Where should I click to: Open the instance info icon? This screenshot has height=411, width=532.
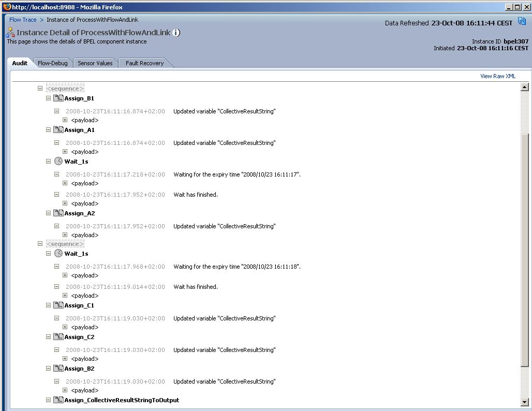pyautogui.click(x=176, y=33)
